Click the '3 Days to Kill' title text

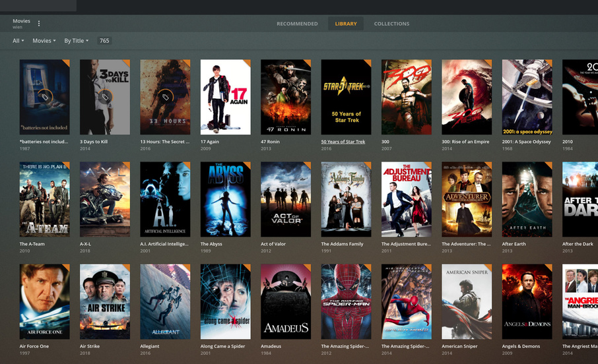point(94,142)
